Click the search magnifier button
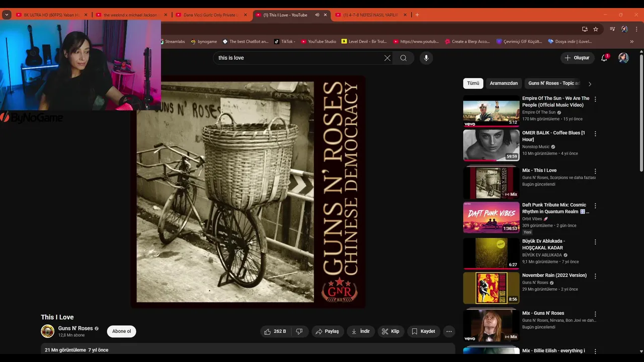Screen dimensions: 644x362 [x=404, y=58]
